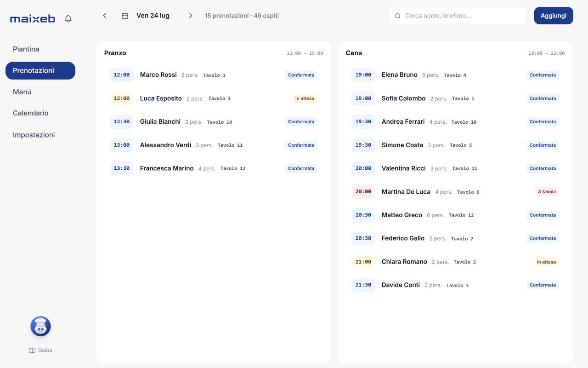
Task: Select Marco Rossi's 12:00 reservation row
Action: (214, 75)
